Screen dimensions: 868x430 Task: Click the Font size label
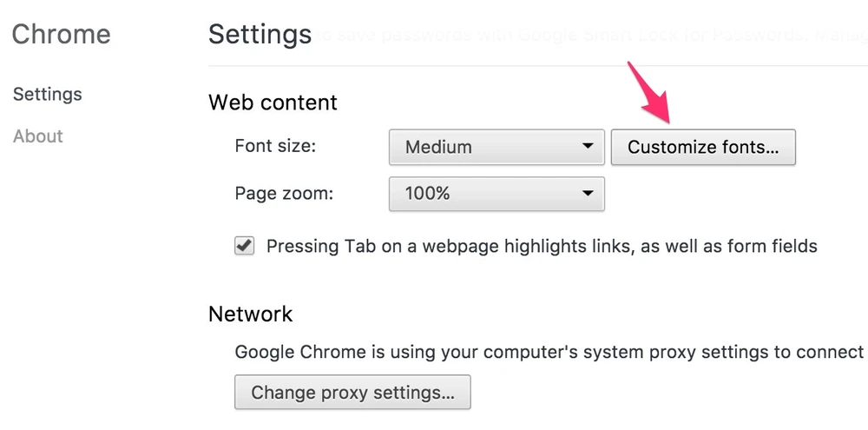275,146
